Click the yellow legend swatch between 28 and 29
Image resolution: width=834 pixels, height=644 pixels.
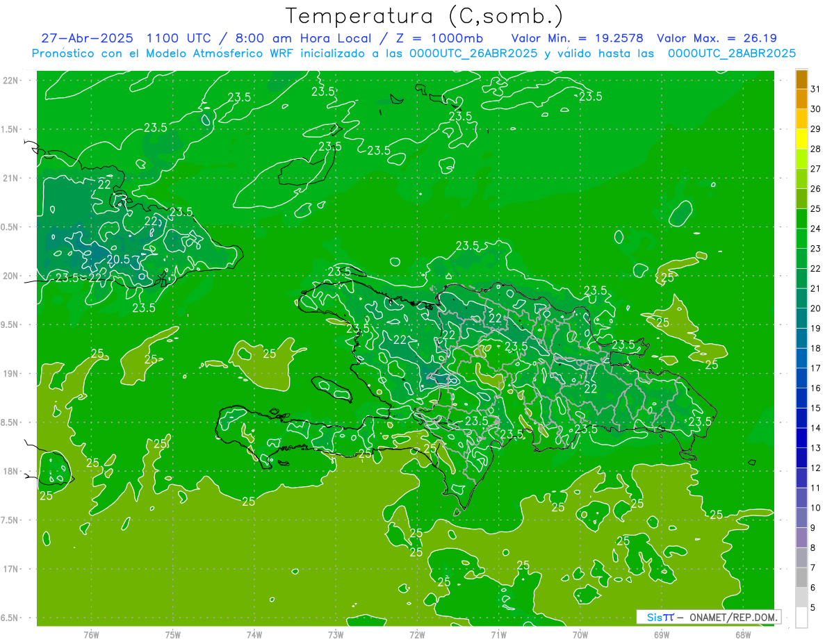(x=801, y=139)
